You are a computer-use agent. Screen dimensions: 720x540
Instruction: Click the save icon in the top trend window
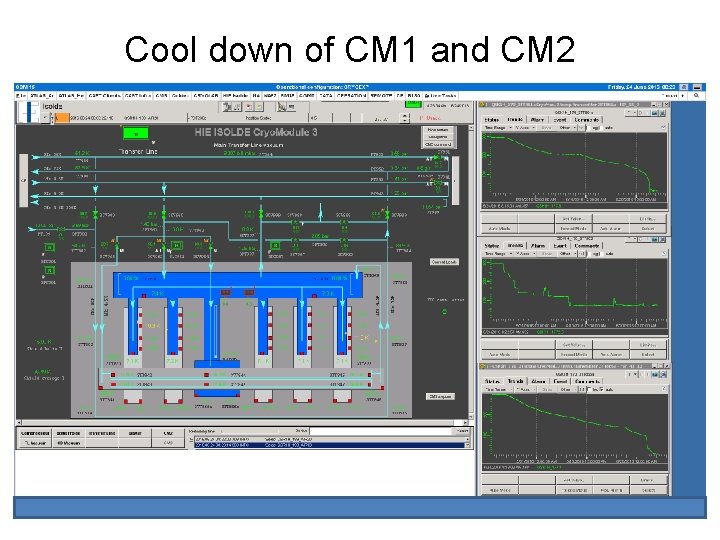click(x=662, y=112)
